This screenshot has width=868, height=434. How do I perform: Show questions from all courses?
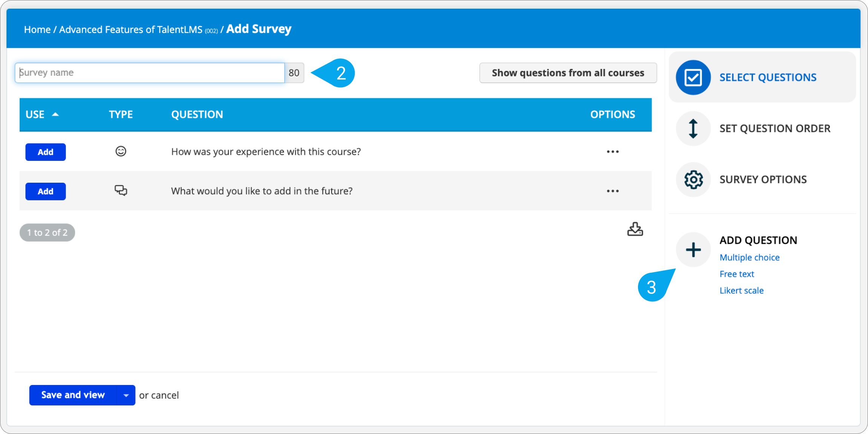[x=568, y=73]
